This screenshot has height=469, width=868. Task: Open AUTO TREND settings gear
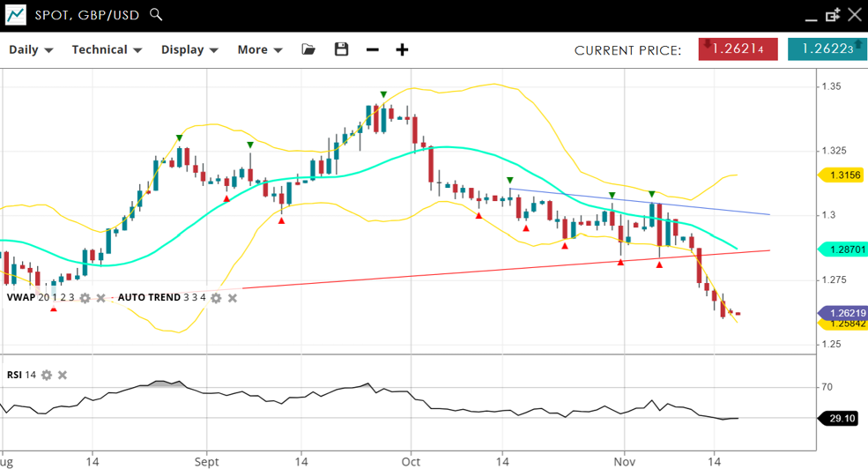(216, 298)
